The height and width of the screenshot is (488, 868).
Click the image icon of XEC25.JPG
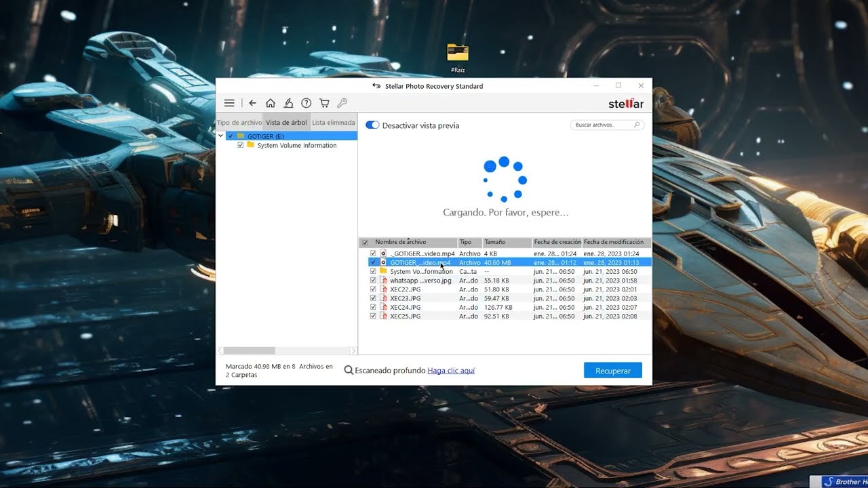[383, 316]
